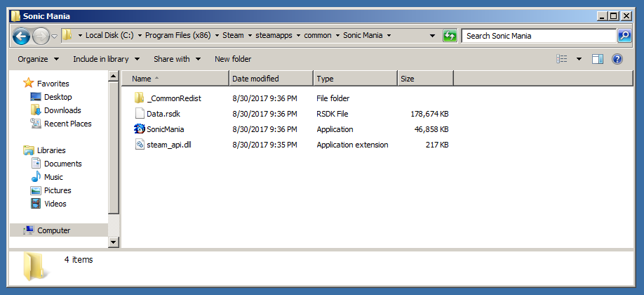This screenshot has height=295, width=644.
Task: Open the Organize menu
Action: [x=38, y=59]
